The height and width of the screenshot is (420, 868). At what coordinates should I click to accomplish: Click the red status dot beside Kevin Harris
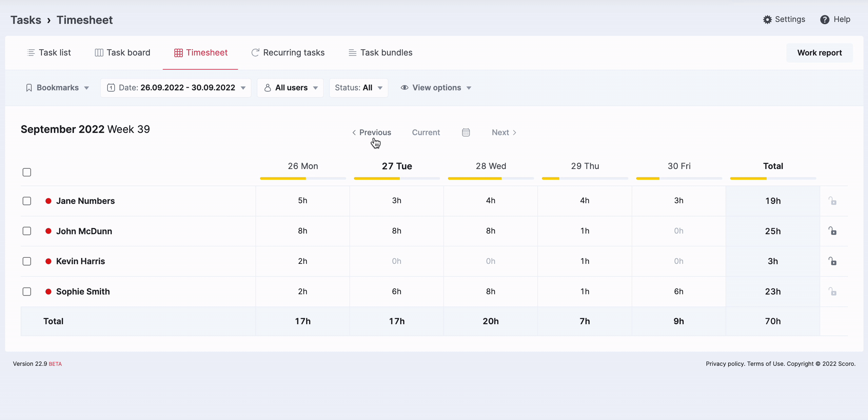[48, 261]
